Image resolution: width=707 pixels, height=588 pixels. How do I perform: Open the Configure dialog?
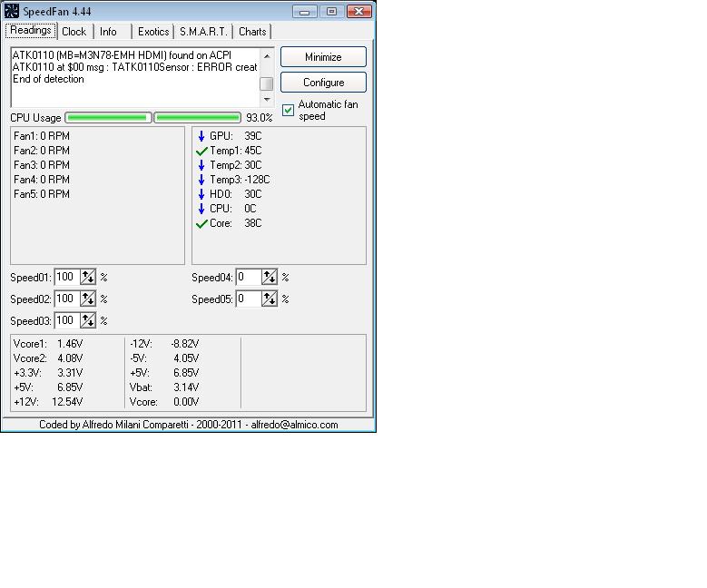[x=323, y=83]
